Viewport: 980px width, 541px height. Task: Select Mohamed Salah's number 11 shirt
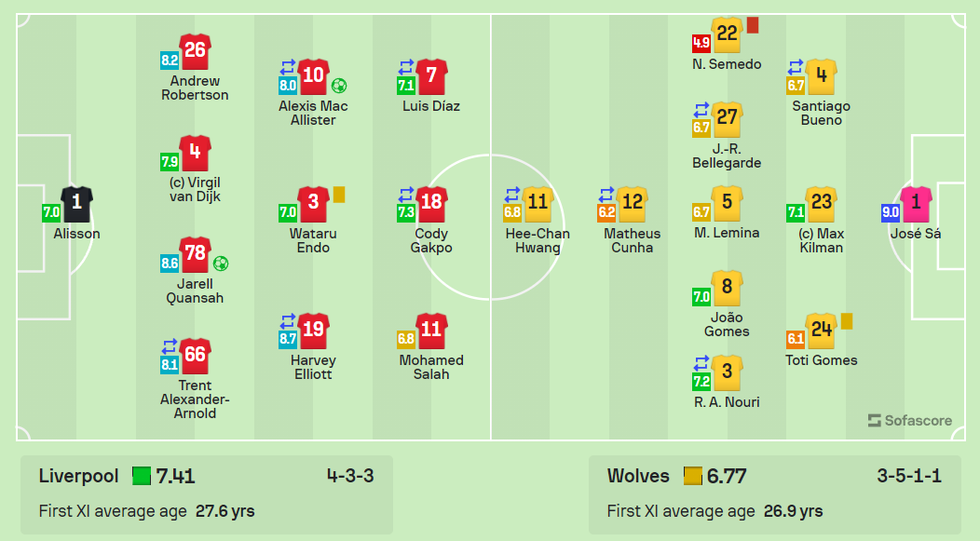coord(431,331)
